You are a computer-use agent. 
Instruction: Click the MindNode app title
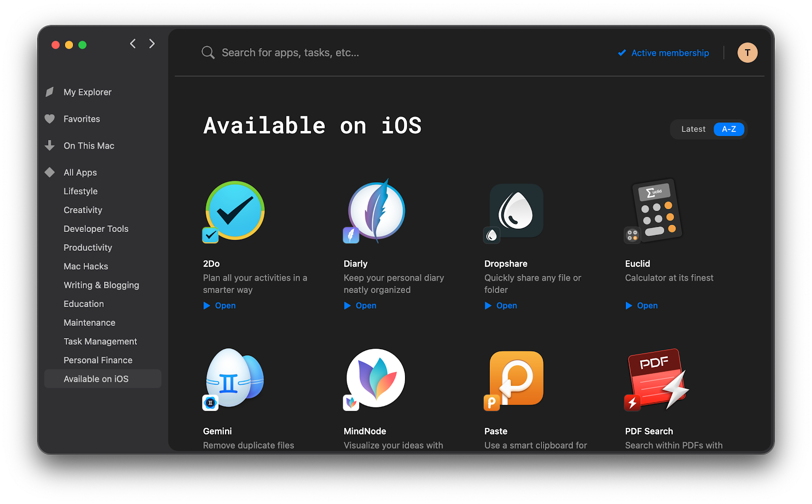(x=365, y=431)
